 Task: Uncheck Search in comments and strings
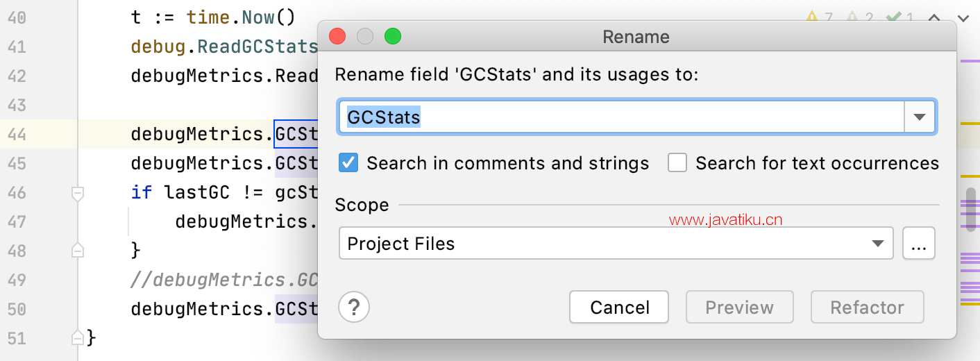pos(349,163)
